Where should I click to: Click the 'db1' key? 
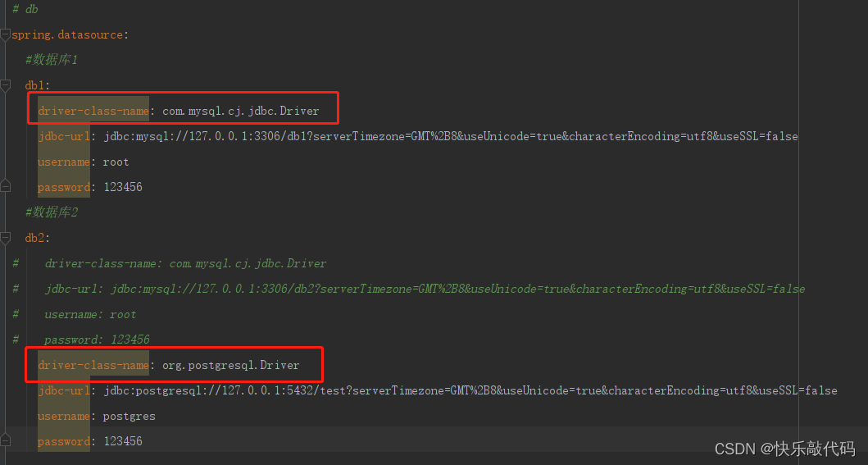34,85
